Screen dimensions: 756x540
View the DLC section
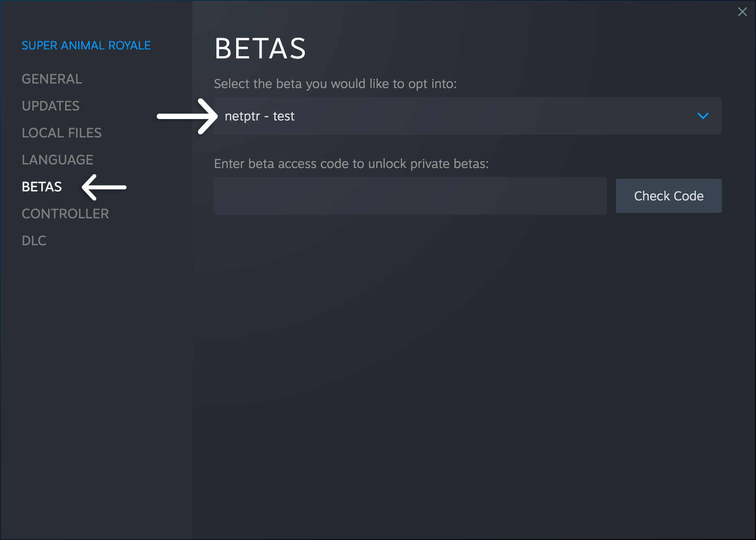coord(34,241)
